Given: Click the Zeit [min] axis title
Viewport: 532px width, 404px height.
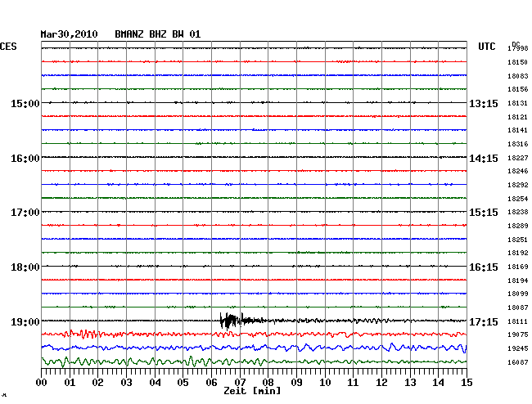Looking at the screenshot, I should [252, 391].
